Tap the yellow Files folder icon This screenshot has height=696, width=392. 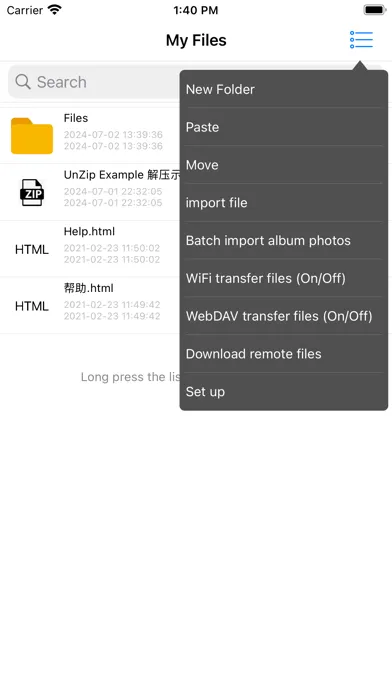point(32,136)
